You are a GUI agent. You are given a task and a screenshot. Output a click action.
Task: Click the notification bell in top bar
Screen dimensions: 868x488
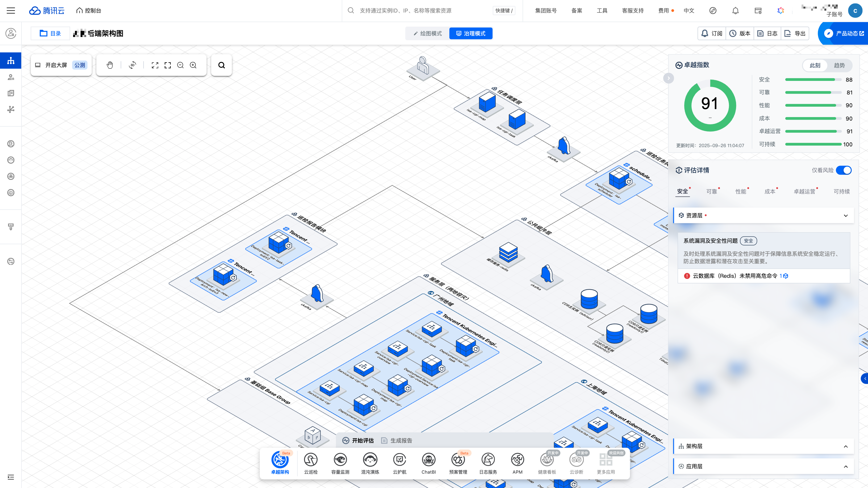click(x=735, y=10)
